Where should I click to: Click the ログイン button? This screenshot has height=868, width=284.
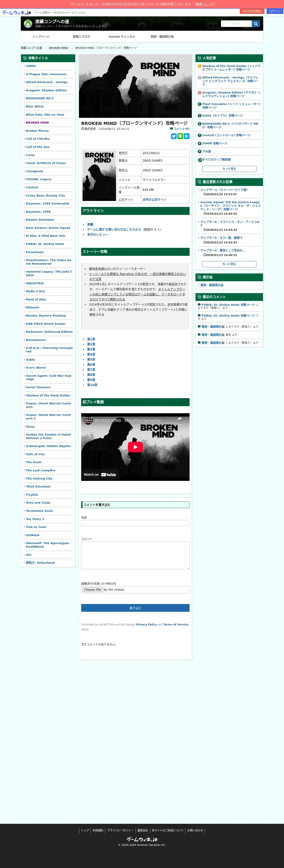[x=275, y=11]
